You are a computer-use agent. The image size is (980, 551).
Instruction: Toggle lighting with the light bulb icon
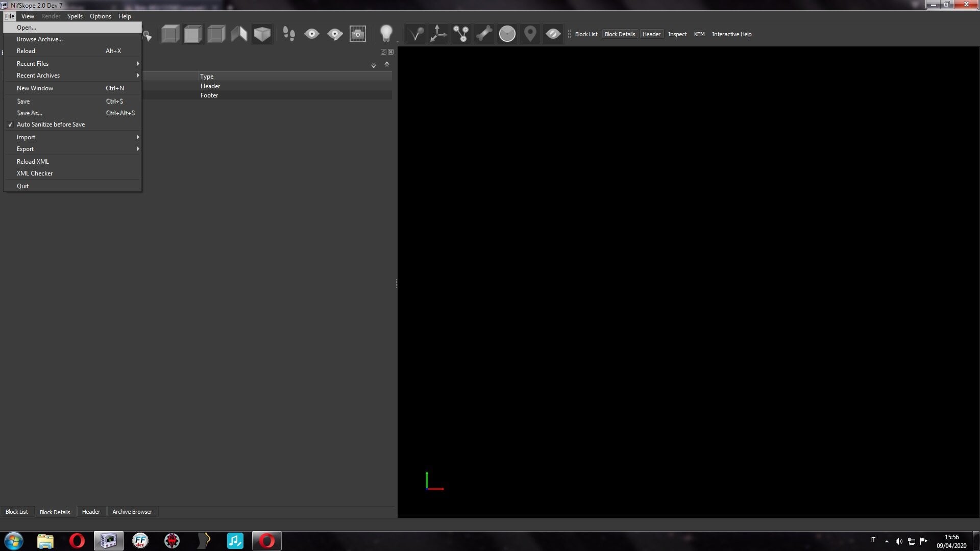click(386, 34)
